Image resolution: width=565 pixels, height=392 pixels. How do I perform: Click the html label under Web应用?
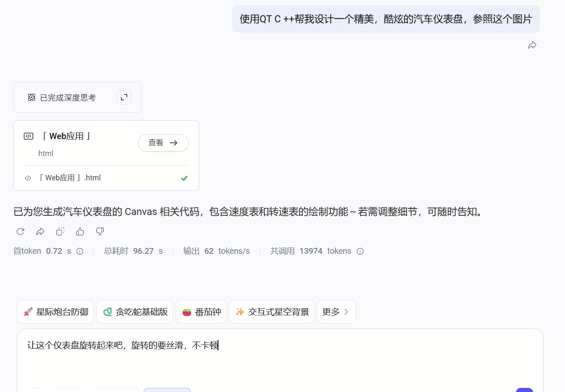coord(46,153)
